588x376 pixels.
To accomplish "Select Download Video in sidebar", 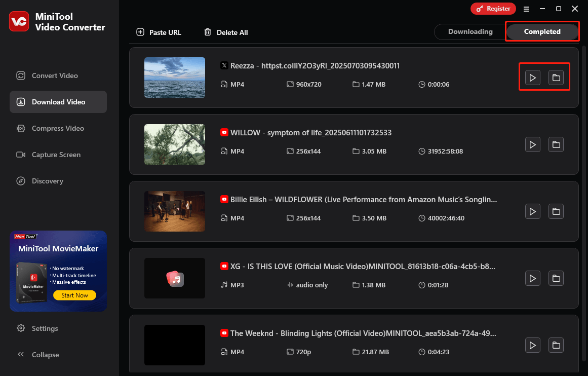I will click(58, 102).
